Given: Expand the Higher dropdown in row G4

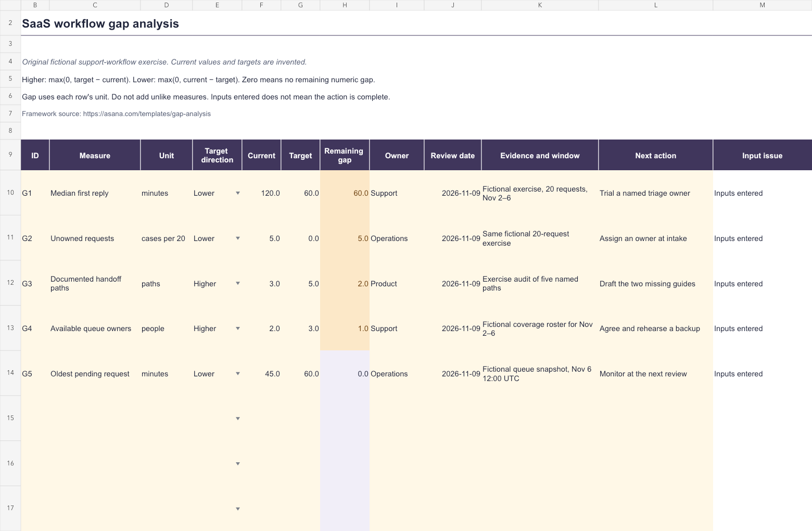Looking at the screenshot, I should 238,328.
